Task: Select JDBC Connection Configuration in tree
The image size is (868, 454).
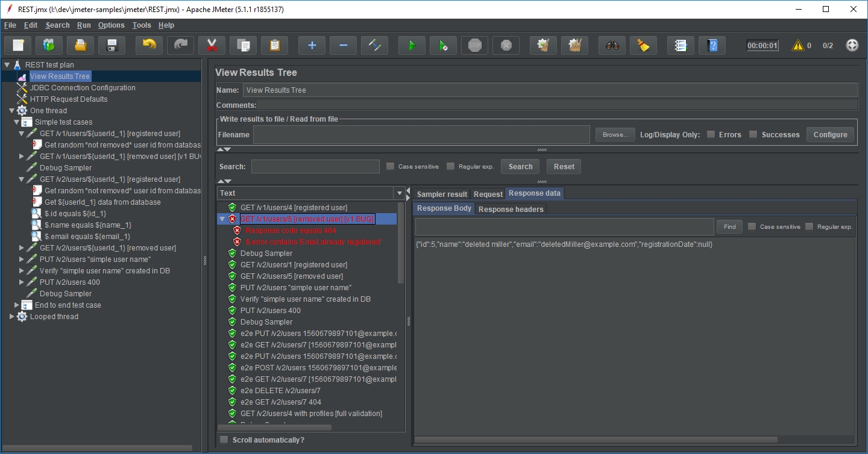Action: (x=83, y=88)
